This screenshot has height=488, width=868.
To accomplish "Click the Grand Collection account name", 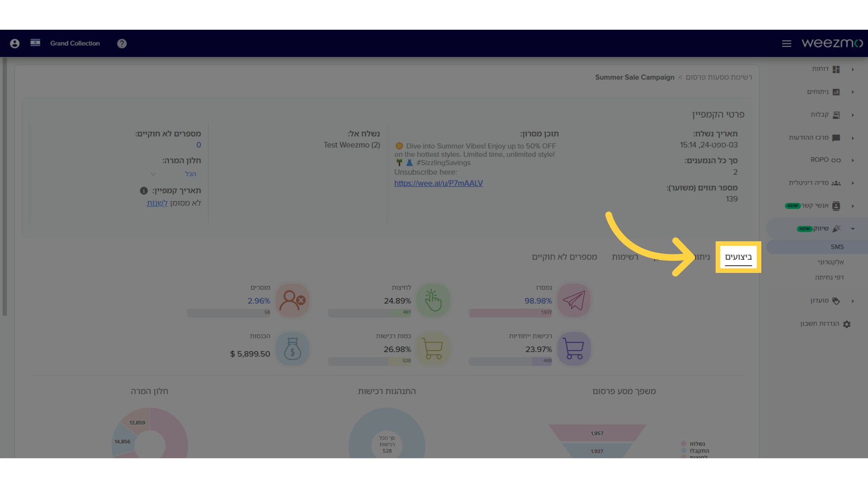I will (x=75, y=43).
